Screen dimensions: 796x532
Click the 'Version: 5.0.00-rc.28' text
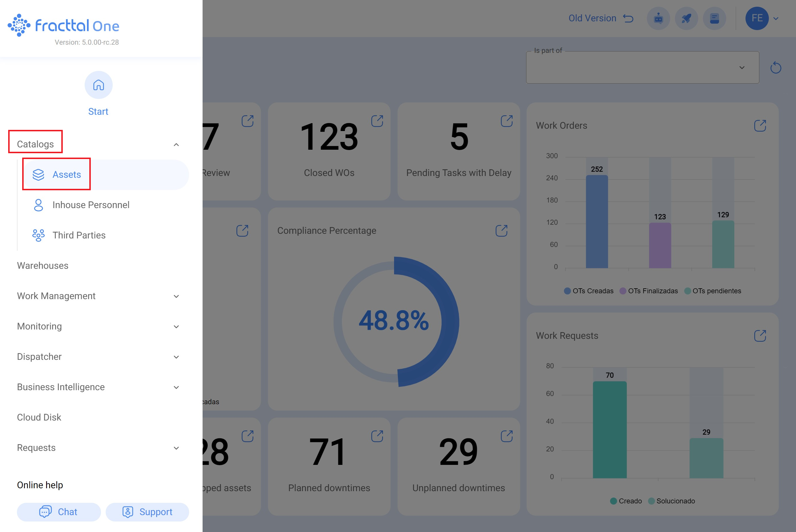click(x=87, y=42)
